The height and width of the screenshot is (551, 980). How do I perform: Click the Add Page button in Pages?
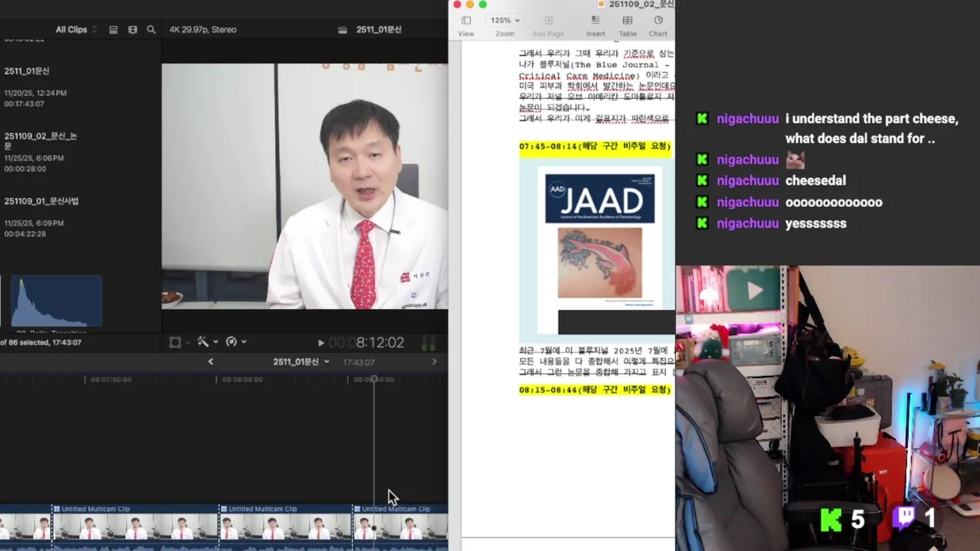pyautogui.click(x=547, y=25)
